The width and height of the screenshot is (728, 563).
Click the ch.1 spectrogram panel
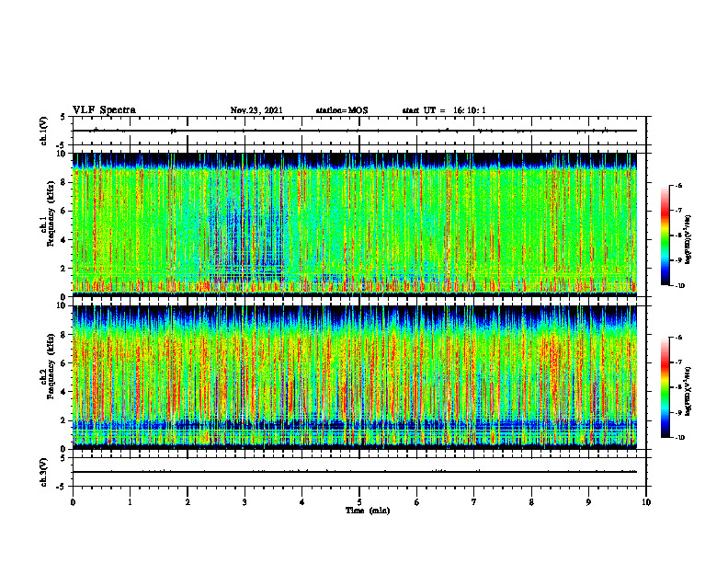click(x=355, y=224)
